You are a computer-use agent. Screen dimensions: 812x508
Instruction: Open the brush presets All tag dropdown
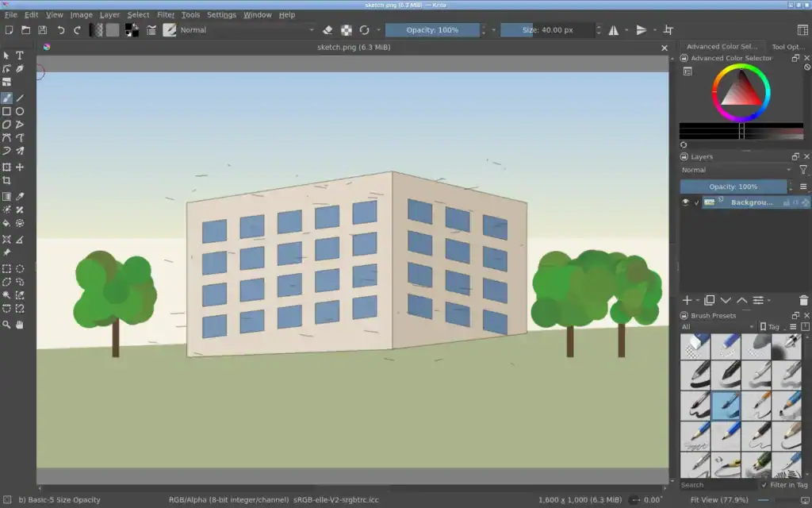[717, 326]
